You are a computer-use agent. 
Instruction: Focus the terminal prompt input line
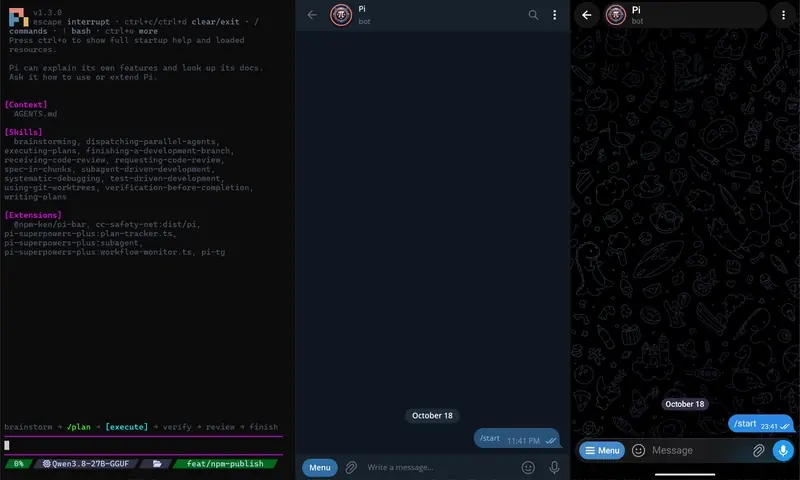point(143,445)
